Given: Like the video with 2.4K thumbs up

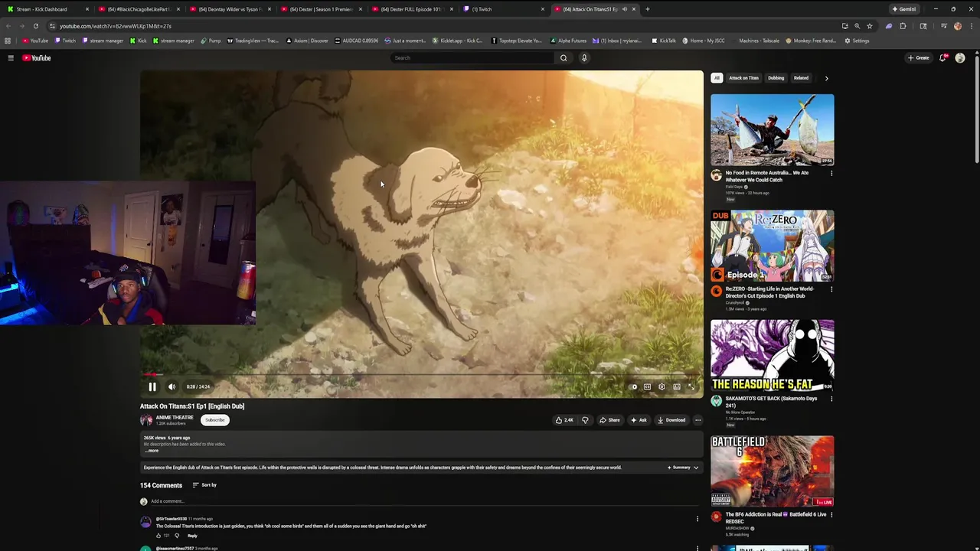Looking at the screenshot, I should coord(563,420).
